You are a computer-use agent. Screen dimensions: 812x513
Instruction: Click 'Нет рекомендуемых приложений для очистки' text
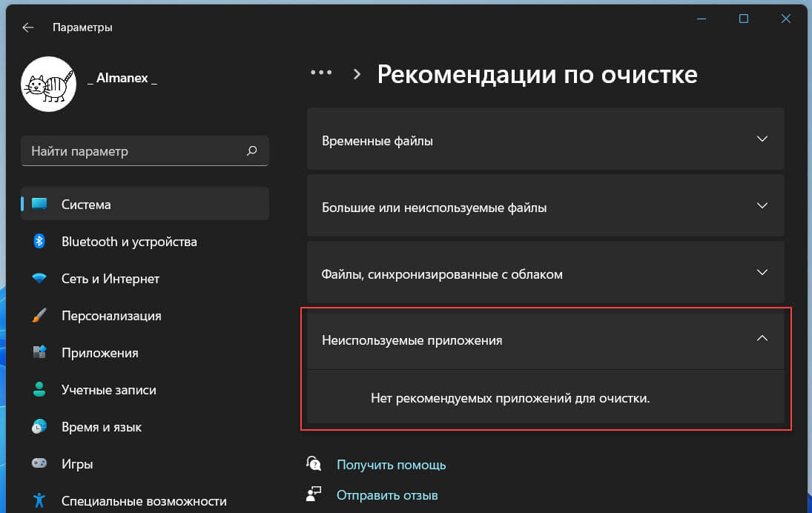click(x=510, y=398)
